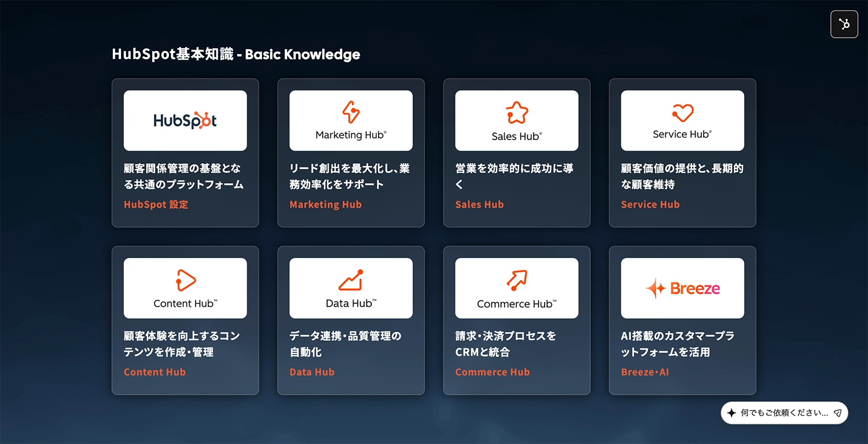Open the orange Sales Hub link
The height and width of the screenshot is (444, 868).
tap(480, 204)
